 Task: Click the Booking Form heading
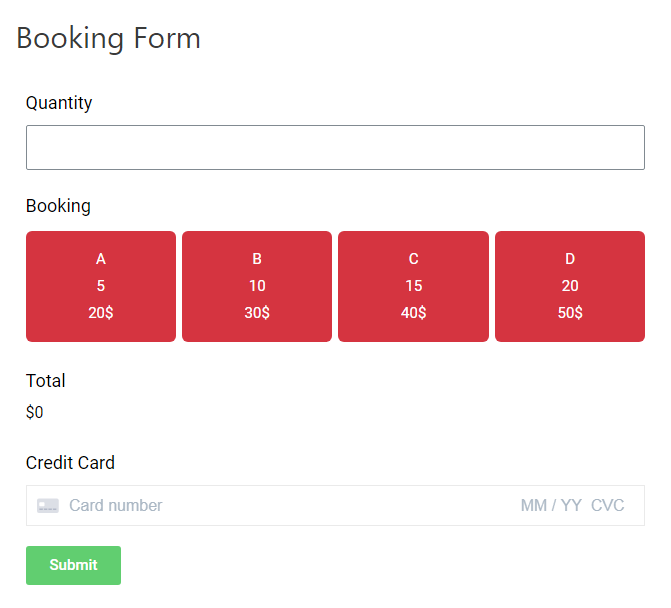coord(108,39)
